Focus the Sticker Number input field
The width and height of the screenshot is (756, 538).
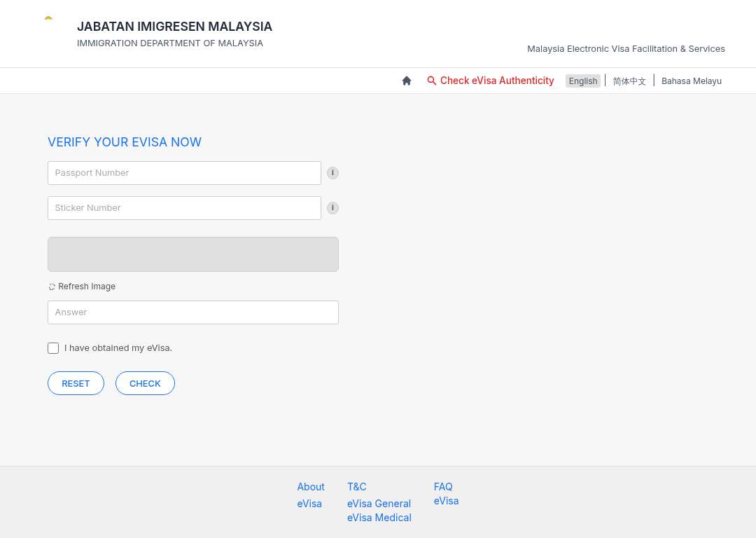tap(184, 208)
